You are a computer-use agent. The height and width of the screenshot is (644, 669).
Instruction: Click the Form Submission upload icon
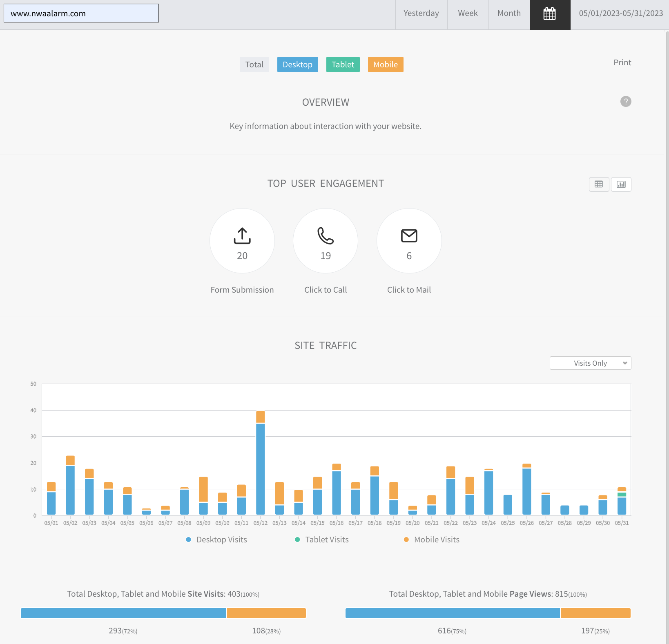tap(242, 236)
